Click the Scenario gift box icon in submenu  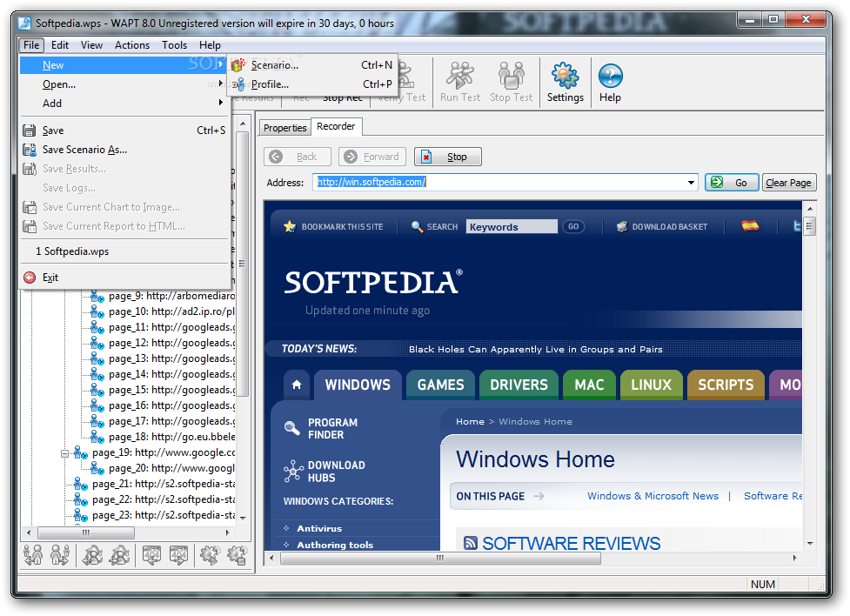[x=238, y=65]
